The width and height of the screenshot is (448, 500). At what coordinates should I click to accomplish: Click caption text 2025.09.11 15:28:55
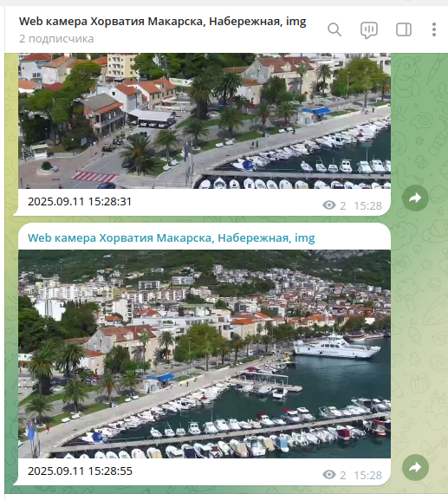[x=80, y=471]
